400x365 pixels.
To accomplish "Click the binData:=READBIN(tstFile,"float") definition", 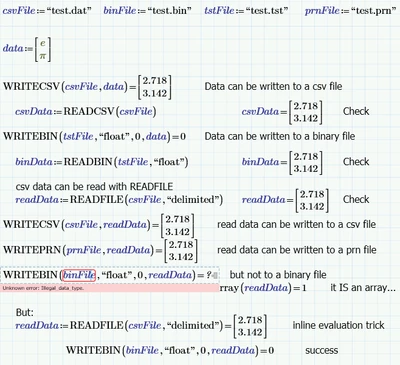I will click(x=102, y=162).
